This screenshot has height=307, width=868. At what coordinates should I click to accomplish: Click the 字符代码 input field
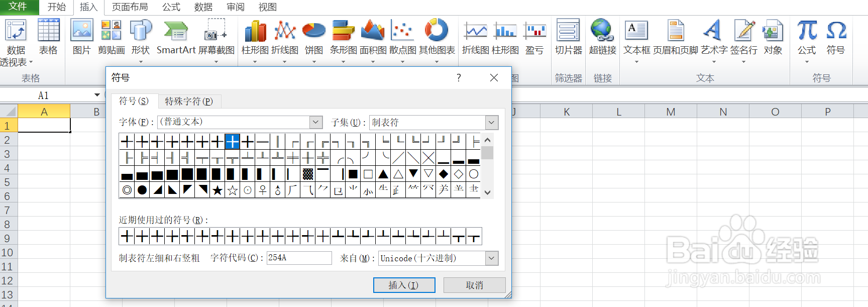(299, 258)
